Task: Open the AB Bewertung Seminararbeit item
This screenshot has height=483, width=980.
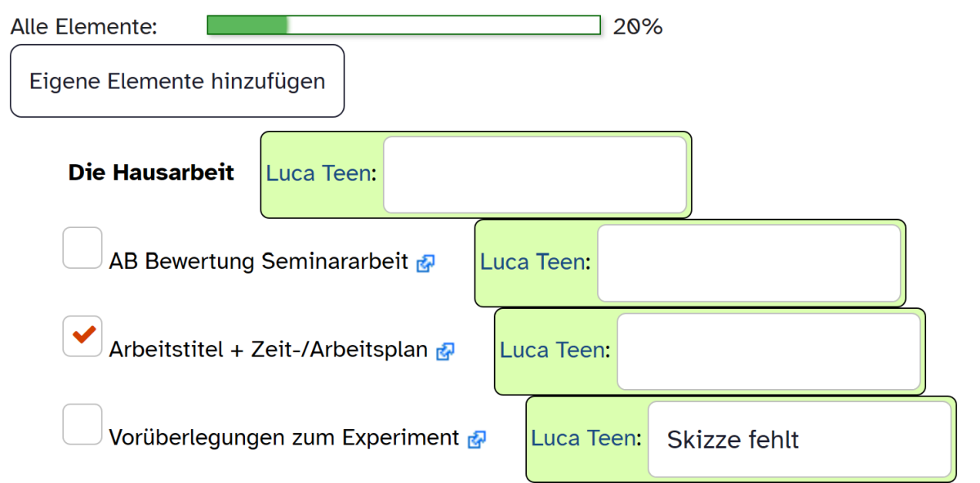Action: pos(259,262)
